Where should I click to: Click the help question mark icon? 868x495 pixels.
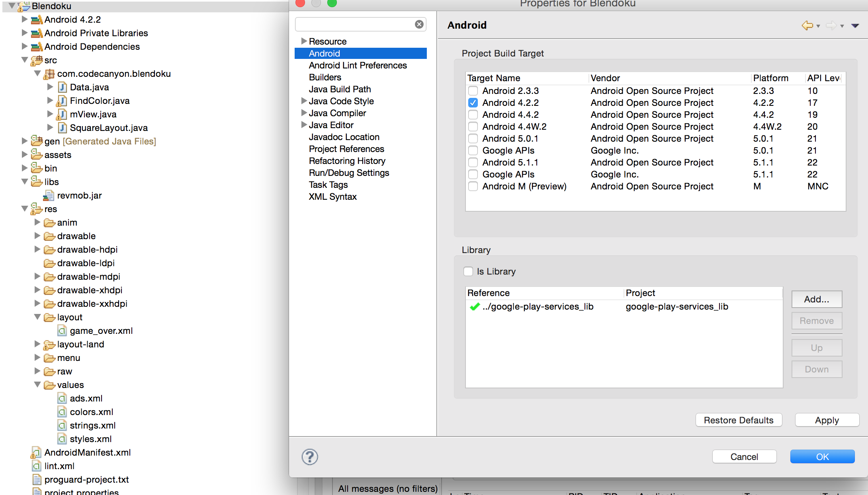click(x=310, y=457)
